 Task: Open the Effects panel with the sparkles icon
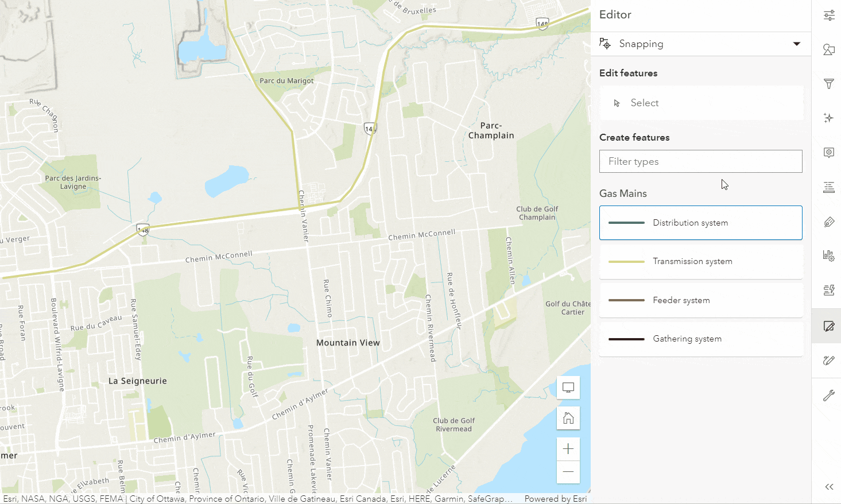click(x=828, y=118)
